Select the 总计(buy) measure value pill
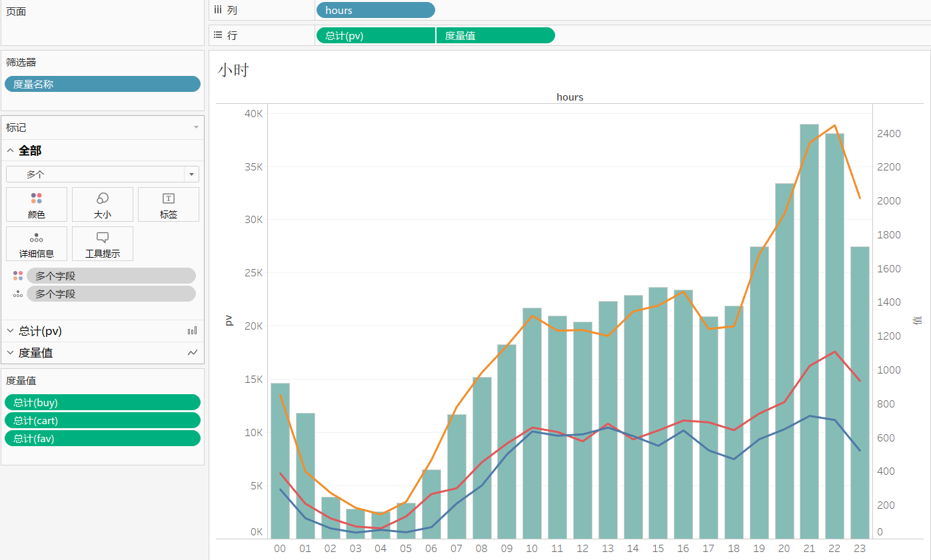 [103, 402]
